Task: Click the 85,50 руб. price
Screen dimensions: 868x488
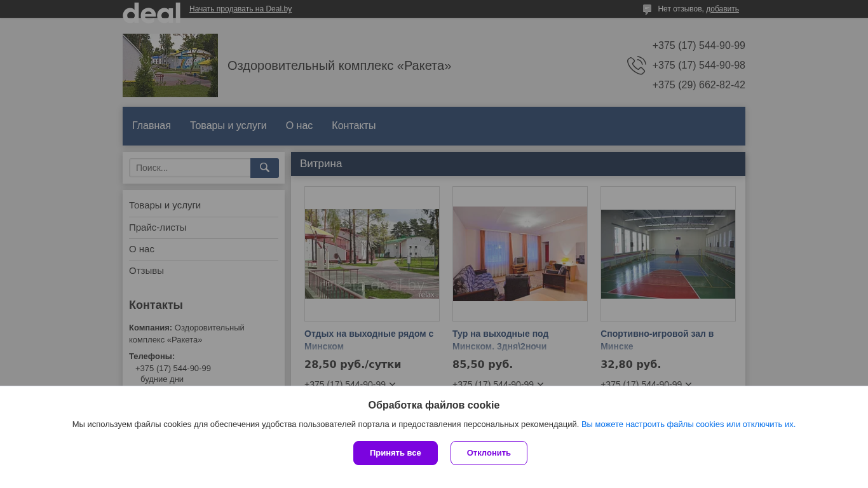Action: 482,365
